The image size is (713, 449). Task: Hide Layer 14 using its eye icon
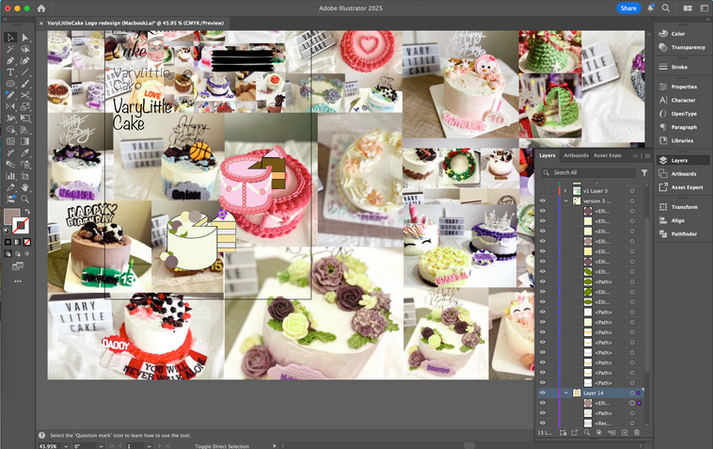[x=542, y=393]
